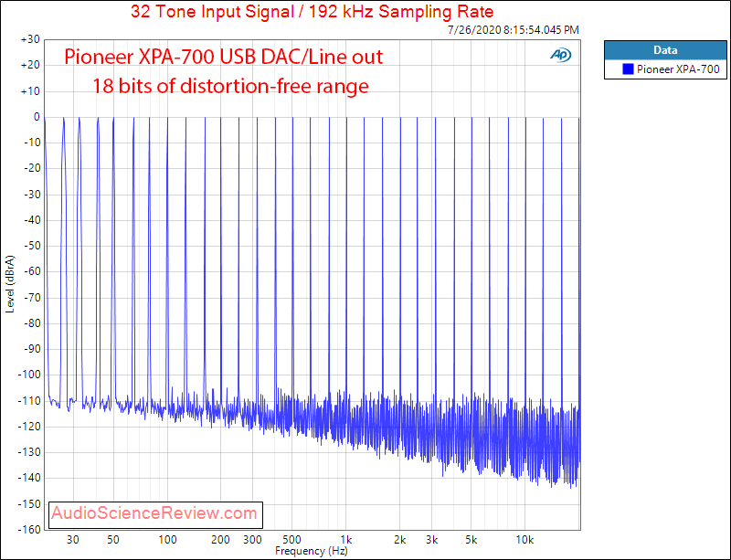This screenshot has height=560, width=731.
Task: Click the 50 Hz frequency axis tick label
Action: click(x=113, y=540)
